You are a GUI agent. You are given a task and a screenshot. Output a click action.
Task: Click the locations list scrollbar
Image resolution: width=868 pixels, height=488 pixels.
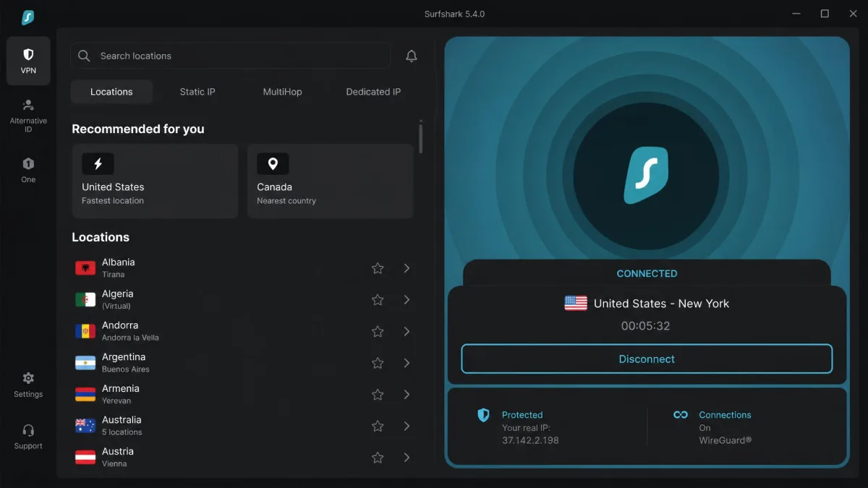click(x=420, y=137)
